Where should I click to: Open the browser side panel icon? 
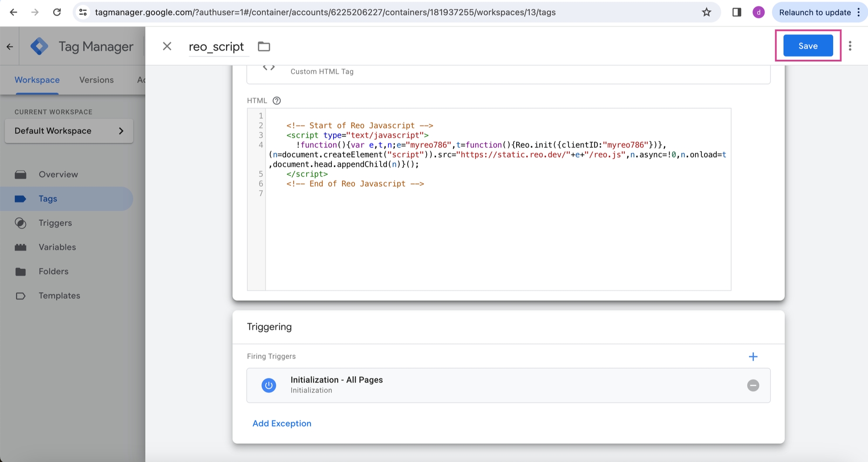click(736, 12)
